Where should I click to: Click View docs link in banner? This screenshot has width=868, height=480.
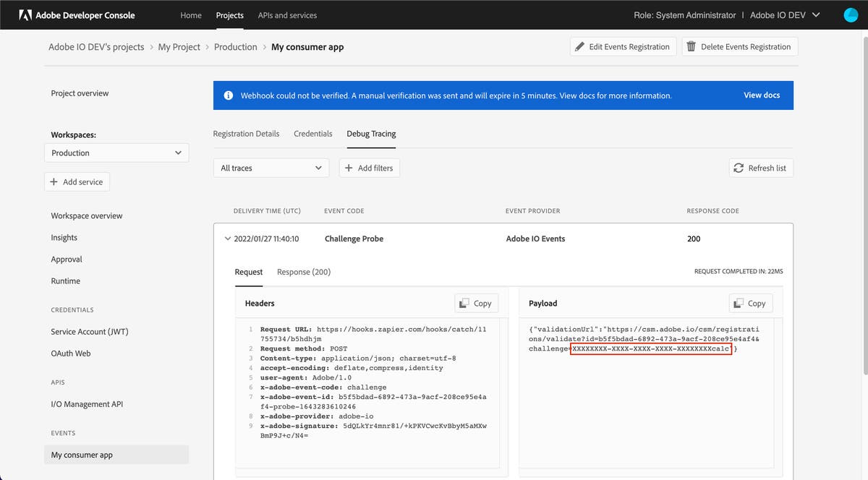[762, 95]
